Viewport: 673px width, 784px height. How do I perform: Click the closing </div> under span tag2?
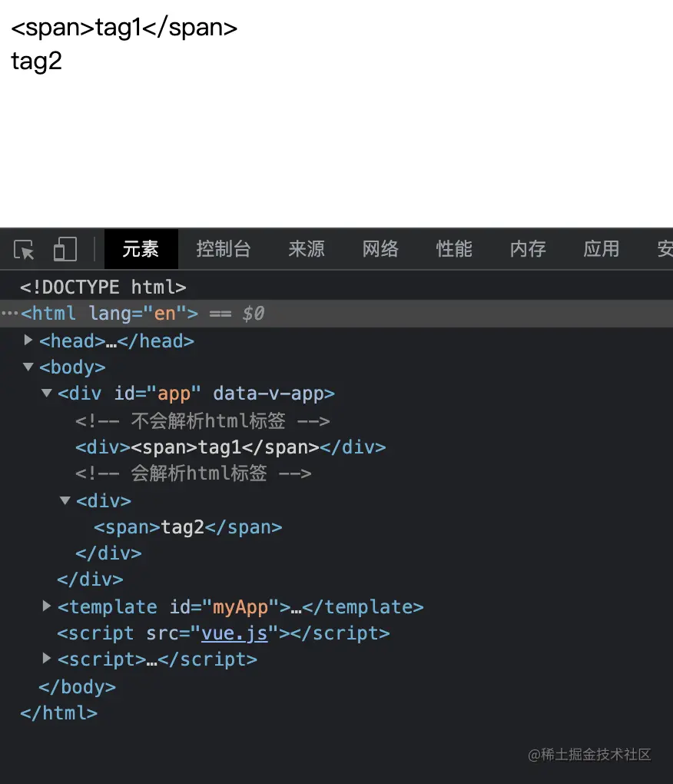point(108,553)
